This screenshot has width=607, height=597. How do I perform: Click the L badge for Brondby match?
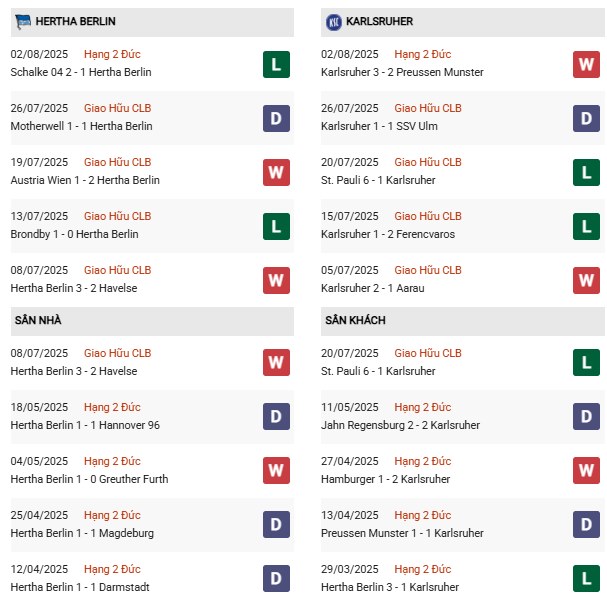(276, 227)
